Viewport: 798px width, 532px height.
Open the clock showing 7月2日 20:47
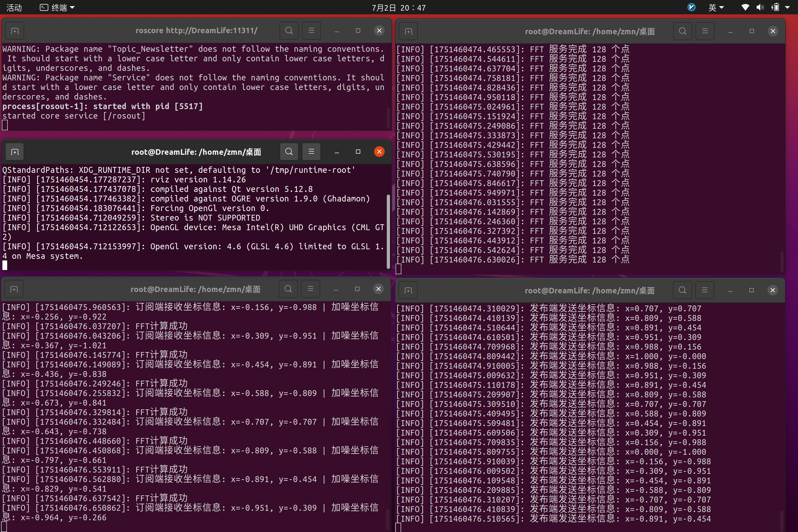point(399,7)
